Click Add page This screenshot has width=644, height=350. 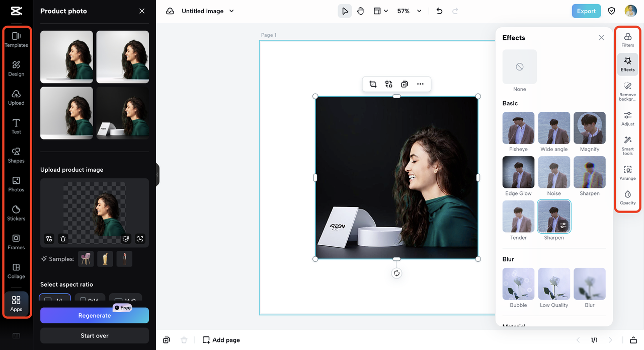[x=221, y=340]
